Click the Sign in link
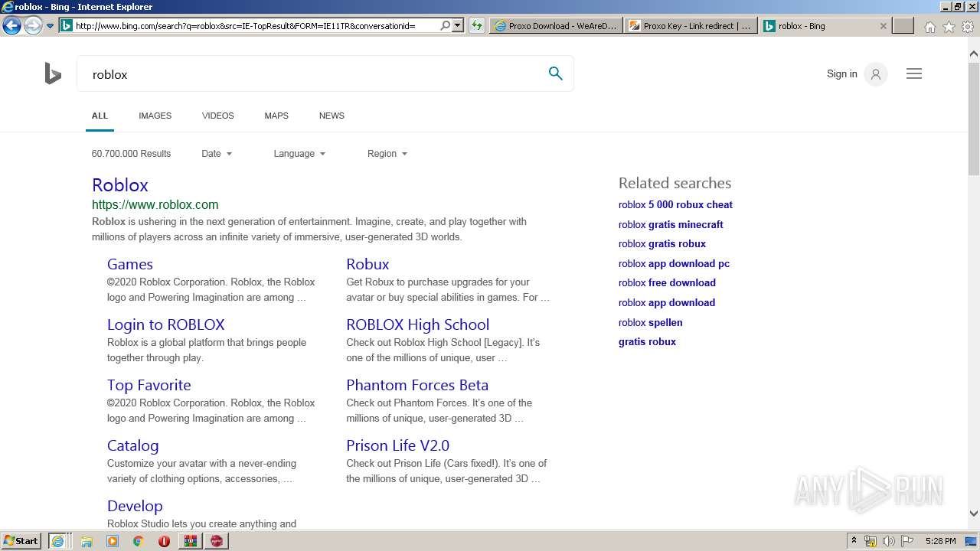The height and width of the screenshot is (551, 980). (842, 74)
